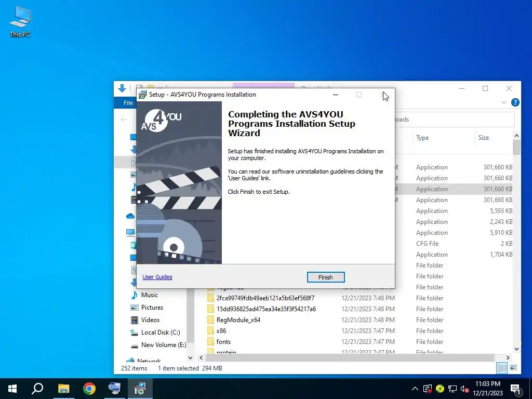Screen dimensions: 532x399
Task: Switch to Details view in status bar
Action: [x=502, y=368]
